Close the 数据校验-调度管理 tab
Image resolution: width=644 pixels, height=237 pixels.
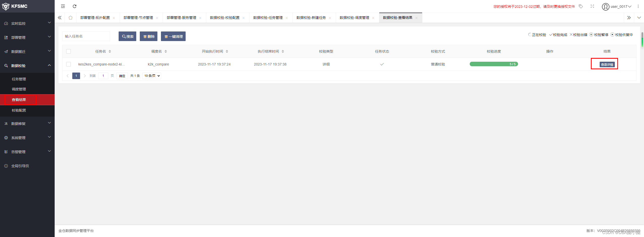tap(373, 18)
